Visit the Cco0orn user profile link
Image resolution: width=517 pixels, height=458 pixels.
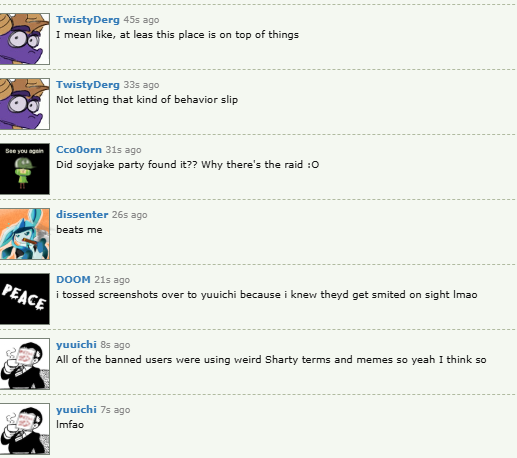coord(79,150)
